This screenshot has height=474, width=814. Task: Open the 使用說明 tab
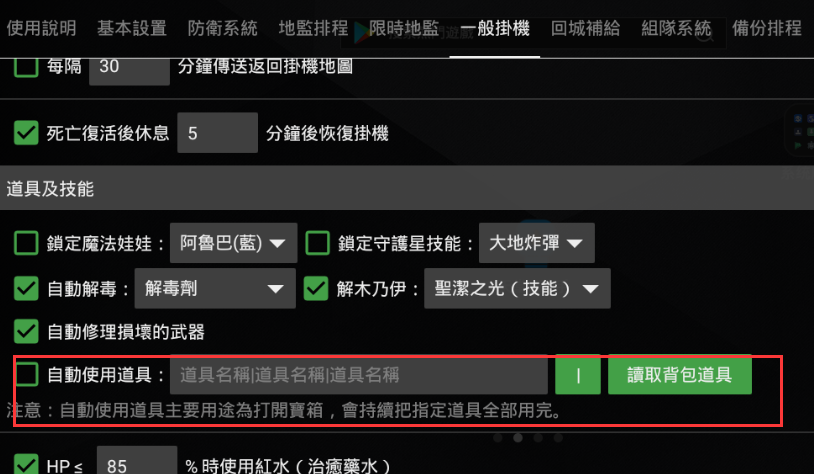(42, 28)
